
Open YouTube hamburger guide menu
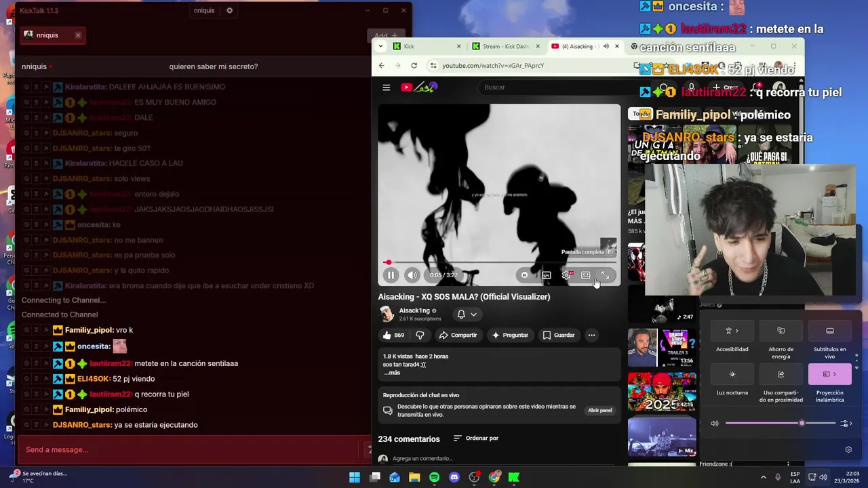[x=386, y=87]
